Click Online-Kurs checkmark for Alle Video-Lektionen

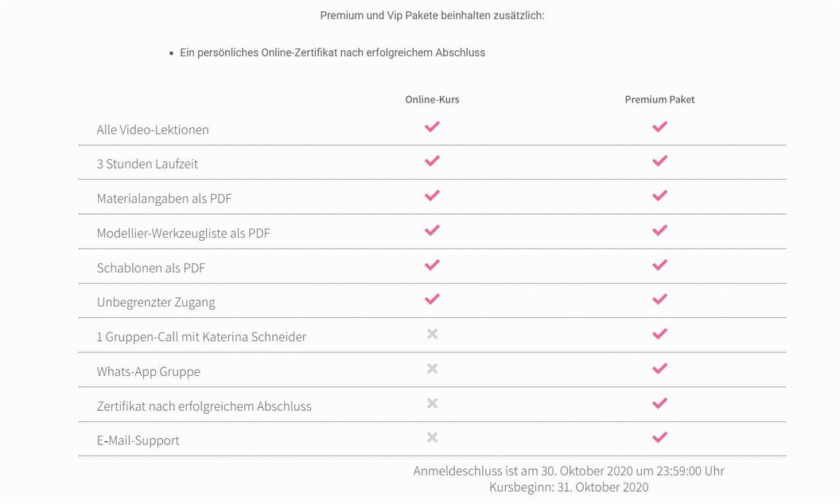point(432,126)
